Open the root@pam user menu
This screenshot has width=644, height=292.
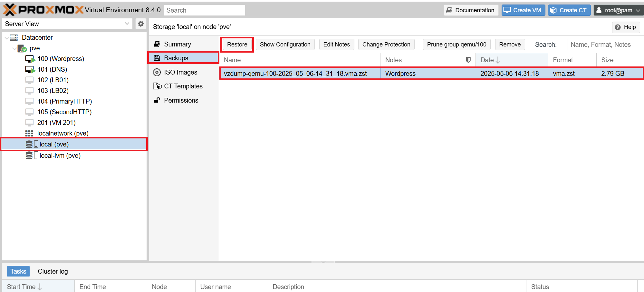click(x=618, y=10)
